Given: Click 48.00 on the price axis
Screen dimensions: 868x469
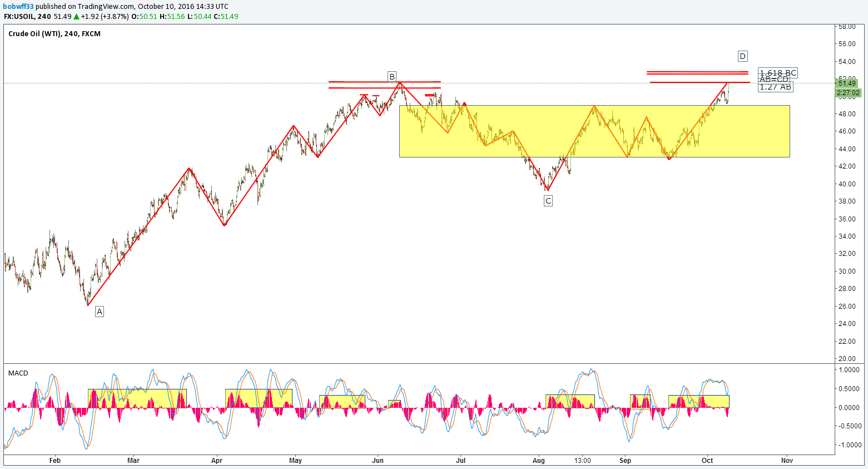Looking at the screenshot, I should (x=847, y=114).
